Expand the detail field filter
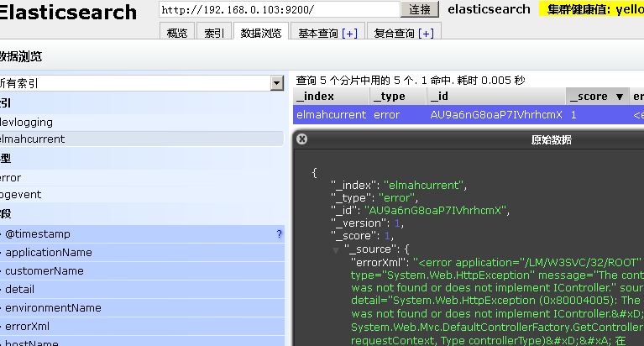The image size is (644, 346). 142,289
